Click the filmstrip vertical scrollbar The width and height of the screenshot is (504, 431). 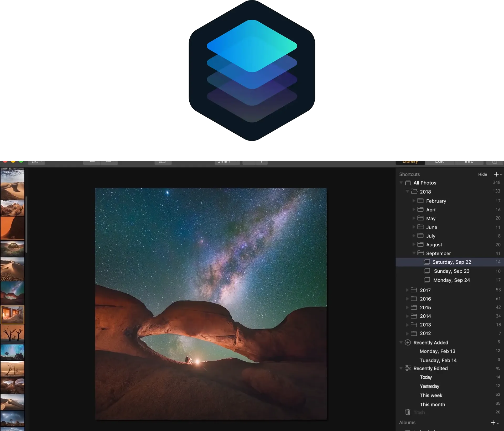click(26, 225)
